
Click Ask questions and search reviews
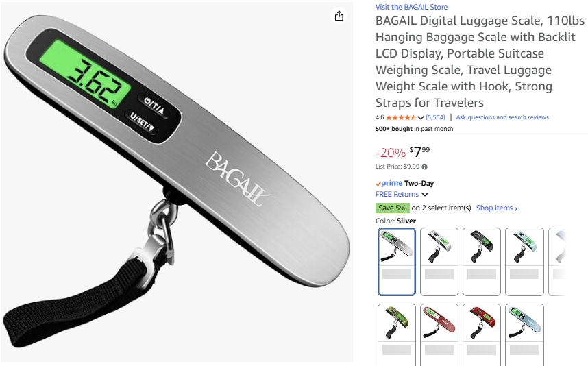pyautogui.click(x=502, y=117)
